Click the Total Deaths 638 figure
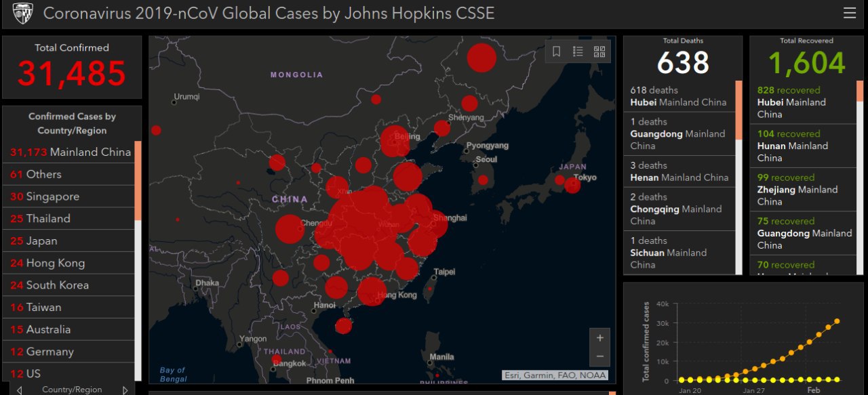The height and width of the screenshot is (395, 868). click(683, 64)
